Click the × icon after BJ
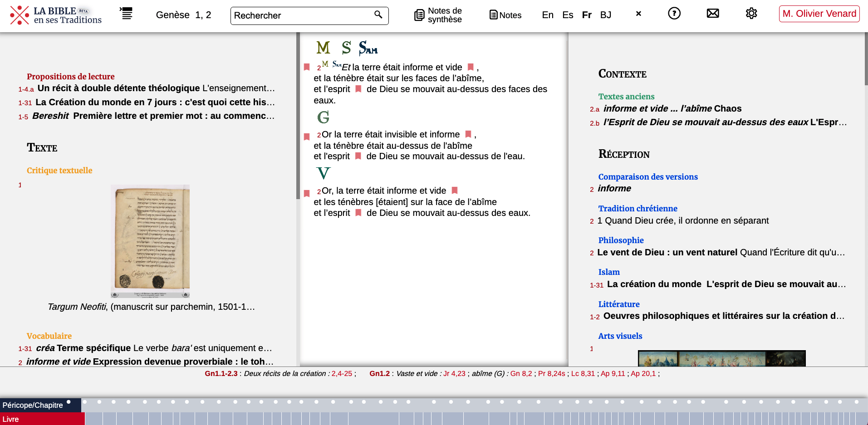 pyautogui.click(x=638, y=14)
